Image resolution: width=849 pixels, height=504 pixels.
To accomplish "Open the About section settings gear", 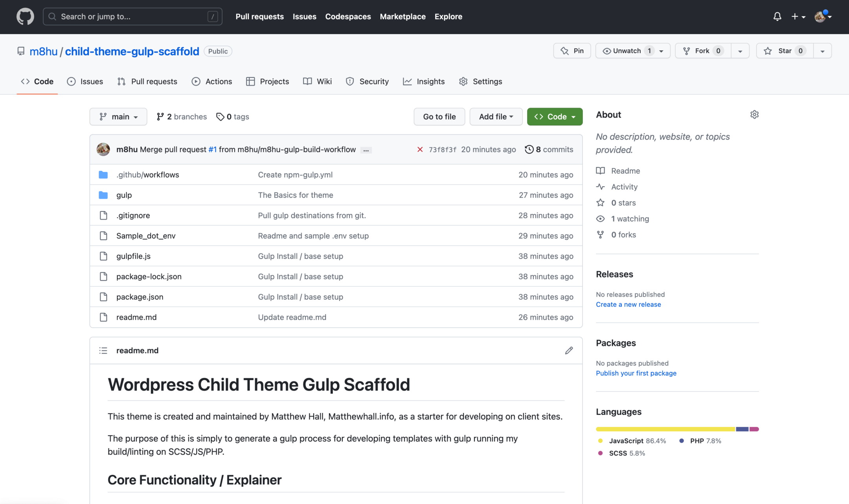I will pyautogui.click(x=754, y=114).
